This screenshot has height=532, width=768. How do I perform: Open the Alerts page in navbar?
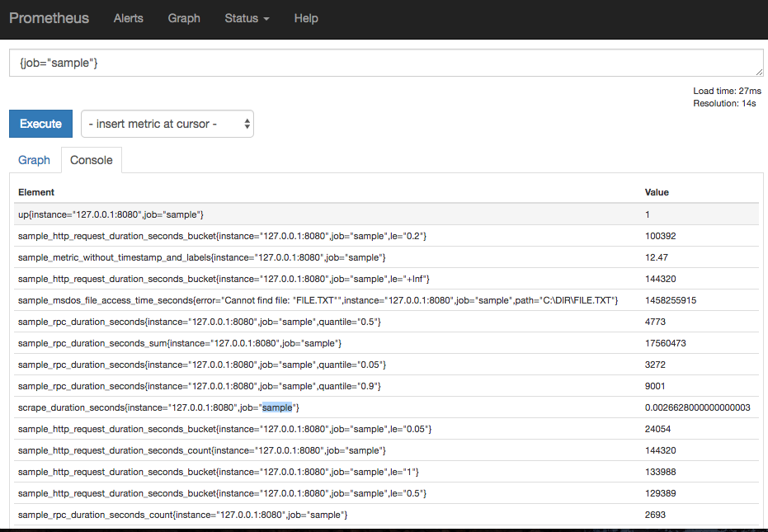tap(128, 18)
